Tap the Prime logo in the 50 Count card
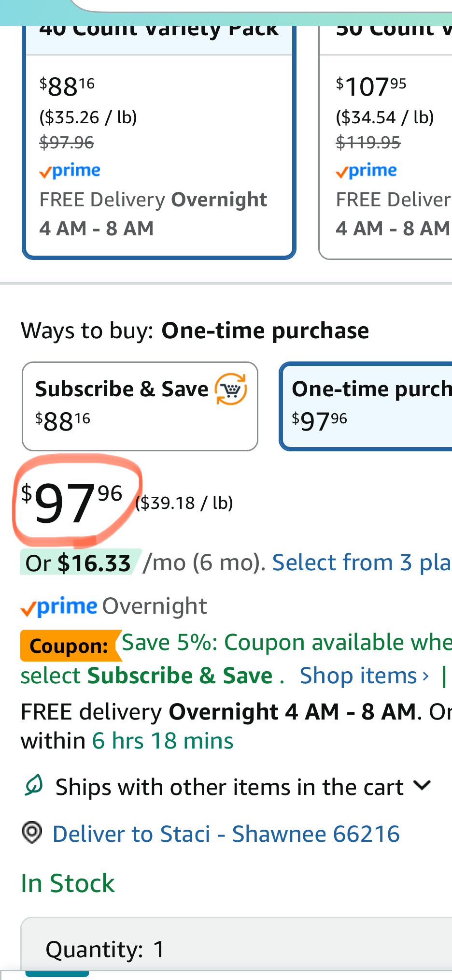452x980 pixels. point(367,171)
